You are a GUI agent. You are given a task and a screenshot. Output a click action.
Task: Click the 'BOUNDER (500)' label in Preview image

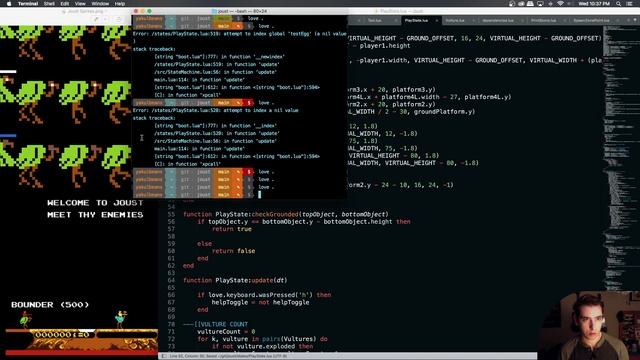(x=50, y=305)
